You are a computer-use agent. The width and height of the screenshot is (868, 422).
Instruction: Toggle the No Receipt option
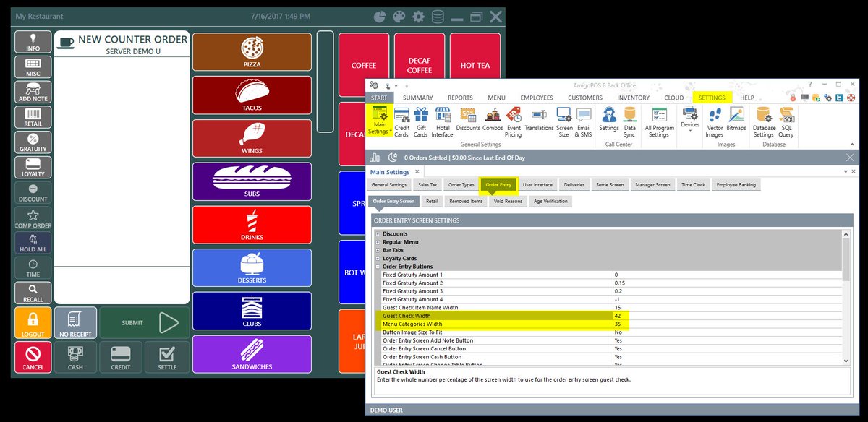click(x=75, y=323)
